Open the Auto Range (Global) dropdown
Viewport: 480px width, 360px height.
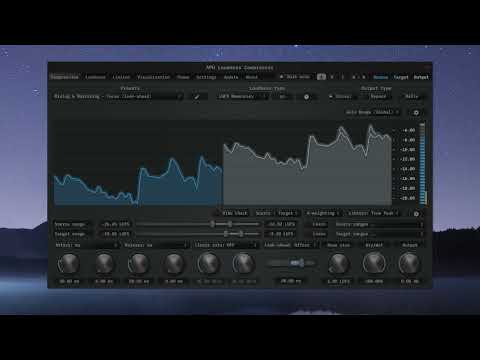(x=372, y=112)
